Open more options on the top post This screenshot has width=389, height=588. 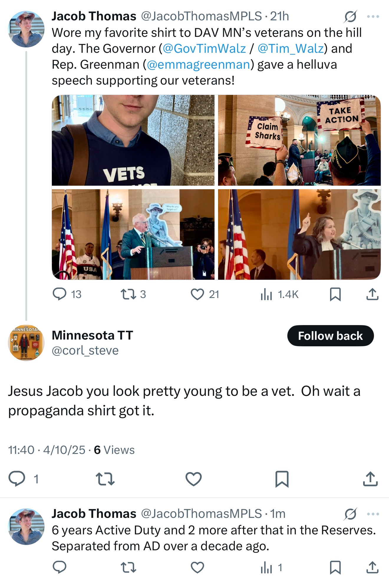point(373,17)
